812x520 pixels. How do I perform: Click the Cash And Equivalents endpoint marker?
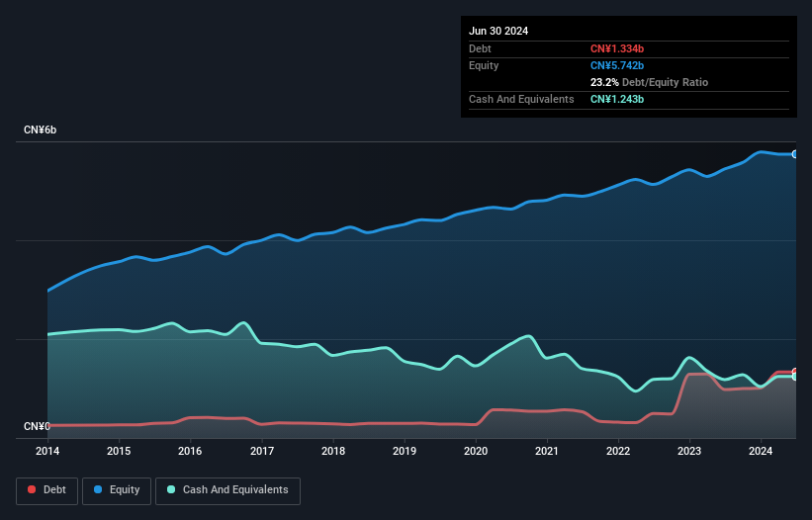tap(795, 377)
